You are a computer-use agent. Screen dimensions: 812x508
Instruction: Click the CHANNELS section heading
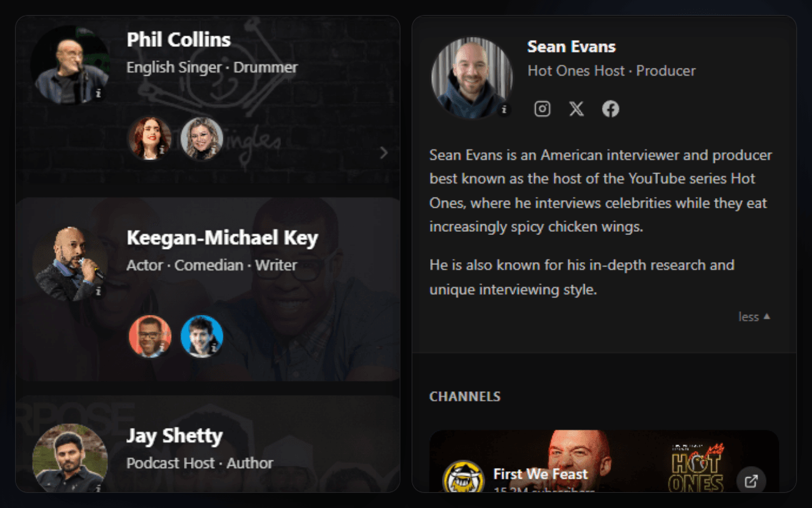[x=465, y=396]
